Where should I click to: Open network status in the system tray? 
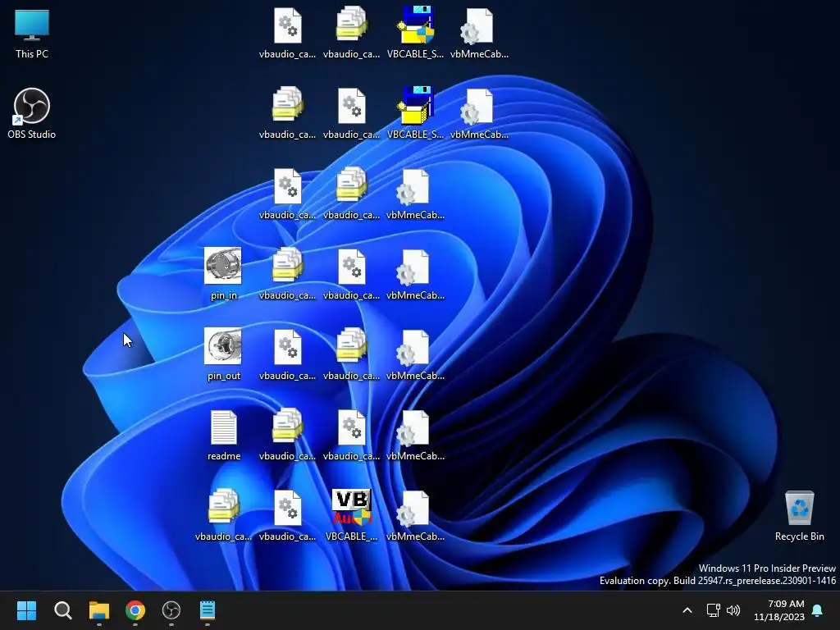(x=713, y=610)
